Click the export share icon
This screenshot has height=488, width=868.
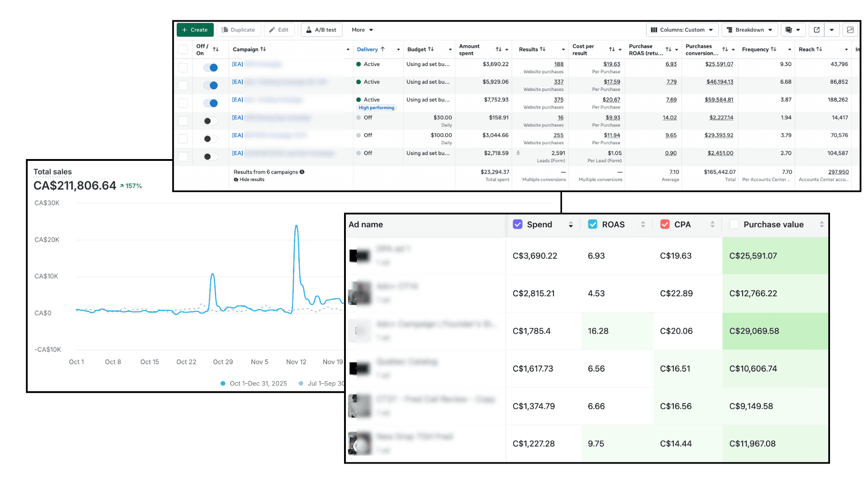coord(816,30)
